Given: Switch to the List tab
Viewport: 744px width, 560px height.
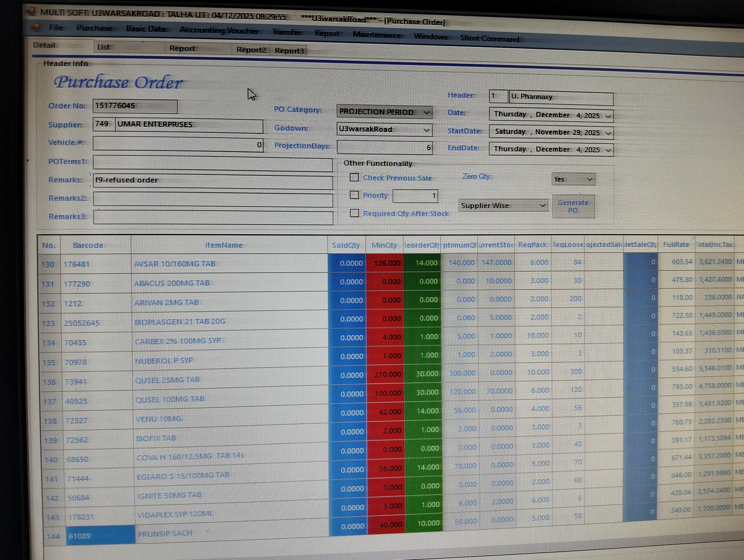Looking at the screenshot, I should click(x=103, y=47).
